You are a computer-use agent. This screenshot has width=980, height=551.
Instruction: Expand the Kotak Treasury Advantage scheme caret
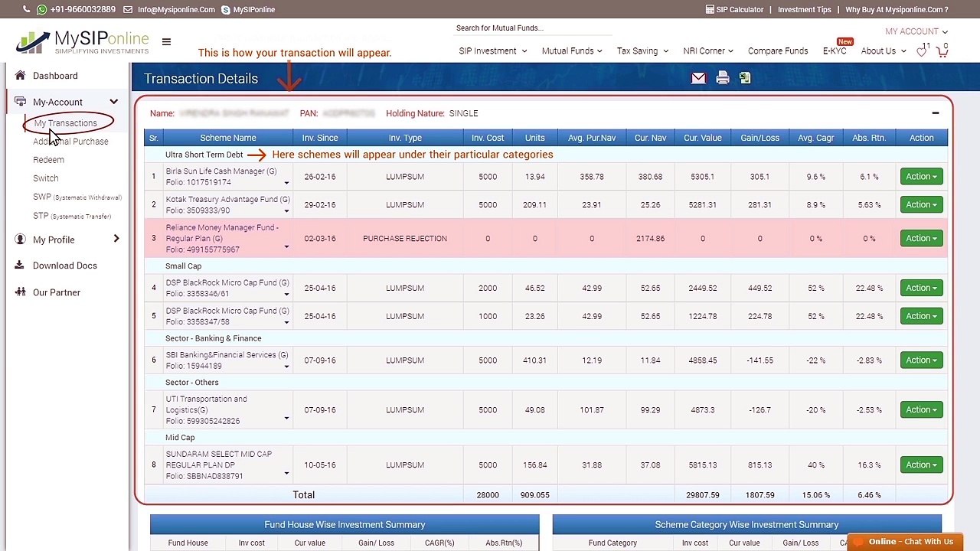(x=286, y=211)
